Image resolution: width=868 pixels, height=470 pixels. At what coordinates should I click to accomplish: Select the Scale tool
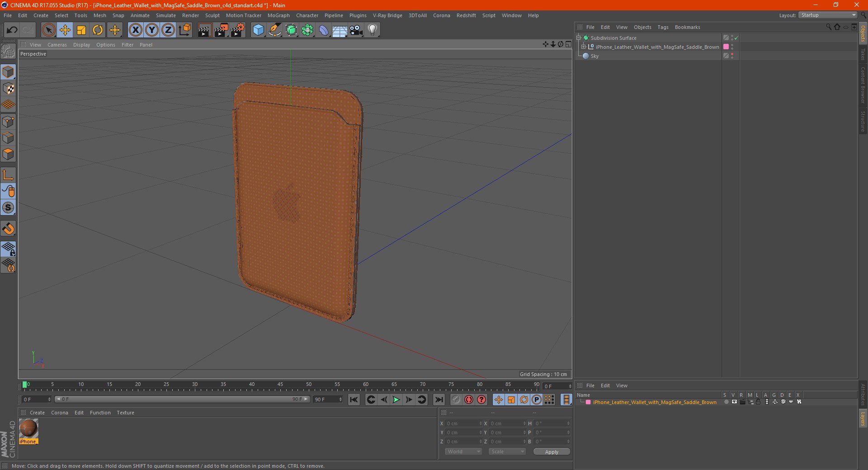click(81, 30)
